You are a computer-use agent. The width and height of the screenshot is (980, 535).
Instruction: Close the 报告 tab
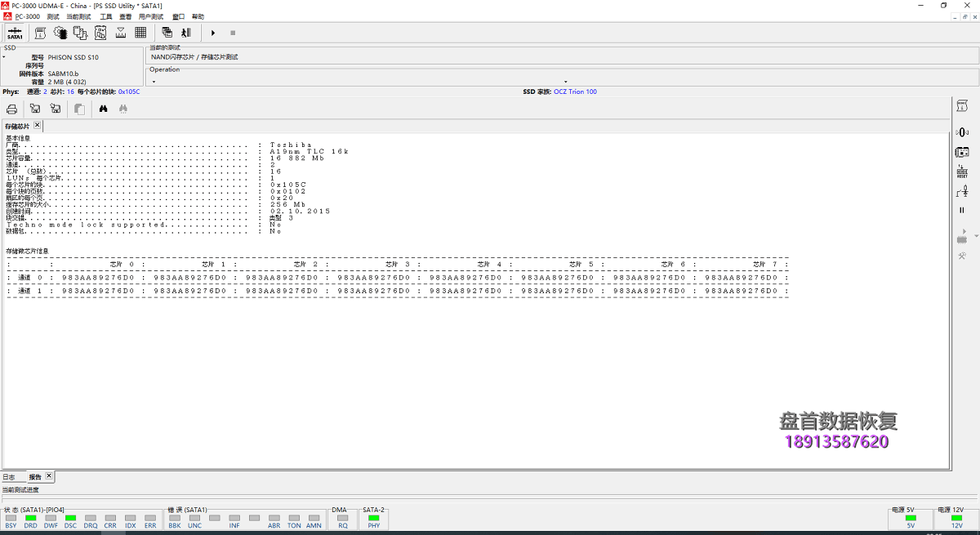coord(48,475)
